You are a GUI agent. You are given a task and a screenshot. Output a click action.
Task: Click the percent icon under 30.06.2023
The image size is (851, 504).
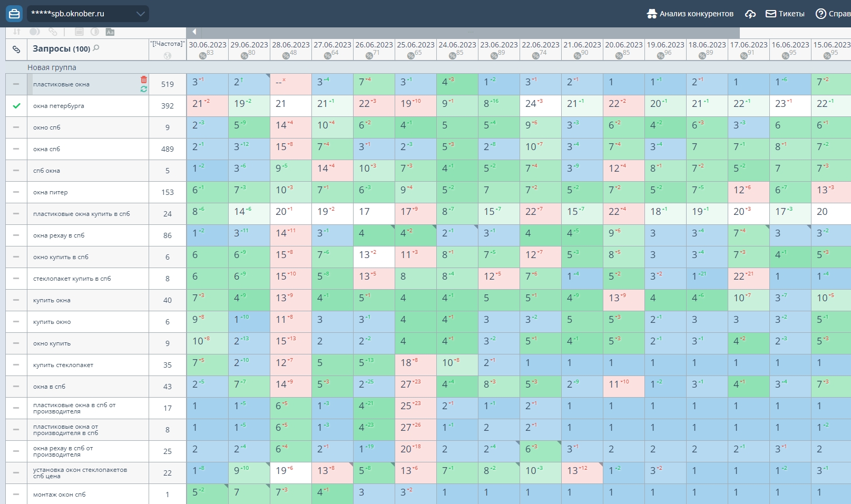click(x=202, y=56)
